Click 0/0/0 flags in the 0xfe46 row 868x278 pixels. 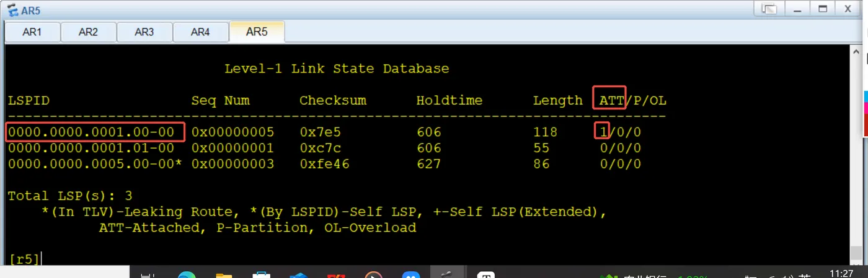tap(620, 164)
